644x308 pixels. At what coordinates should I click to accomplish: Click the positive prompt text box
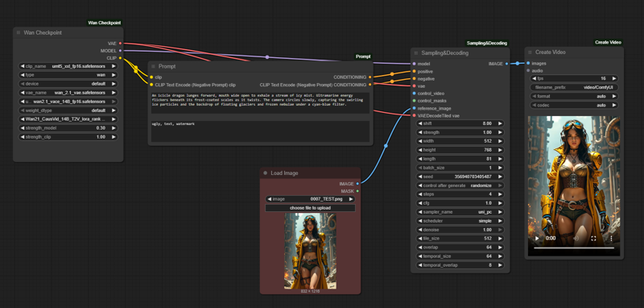coord(260,103)
